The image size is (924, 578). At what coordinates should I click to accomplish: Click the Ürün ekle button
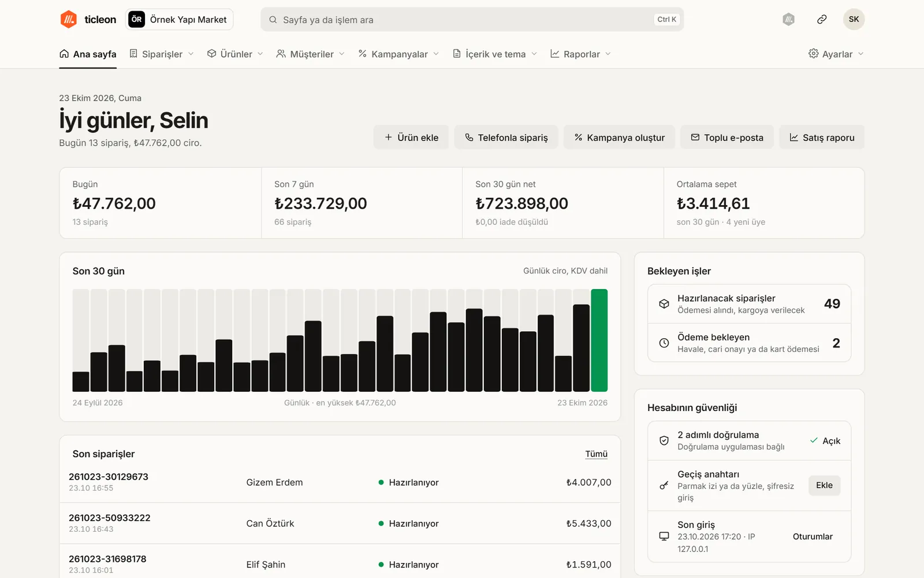411,137
